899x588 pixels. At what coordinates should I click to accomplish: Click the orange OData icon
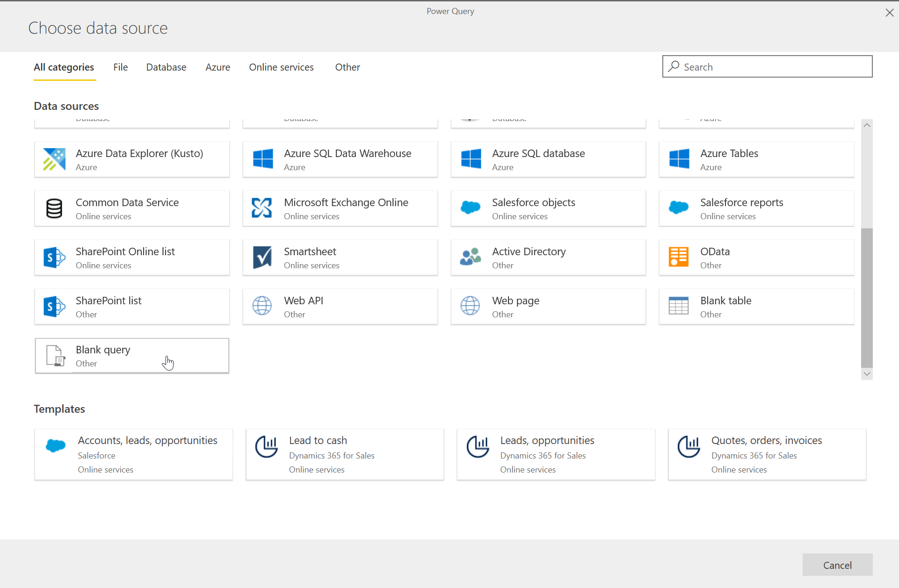tap(679, 257)
